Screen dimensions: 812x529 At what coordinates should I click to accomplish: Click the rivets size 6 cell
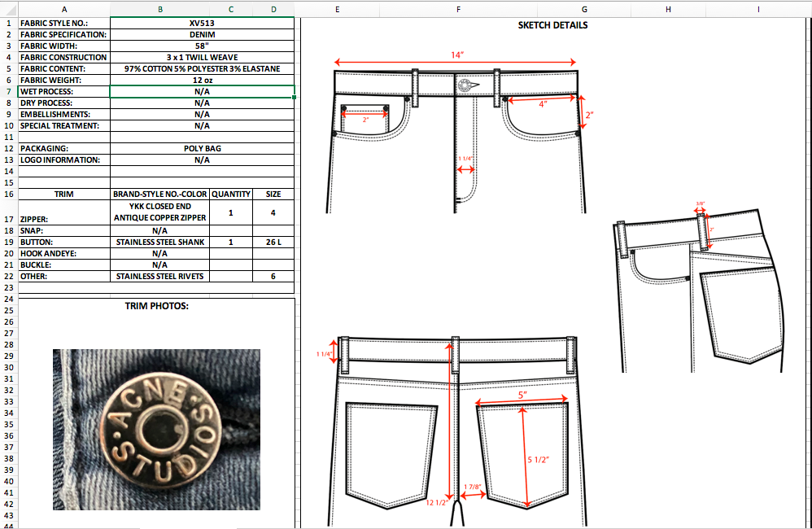click(x=273, y=277)
